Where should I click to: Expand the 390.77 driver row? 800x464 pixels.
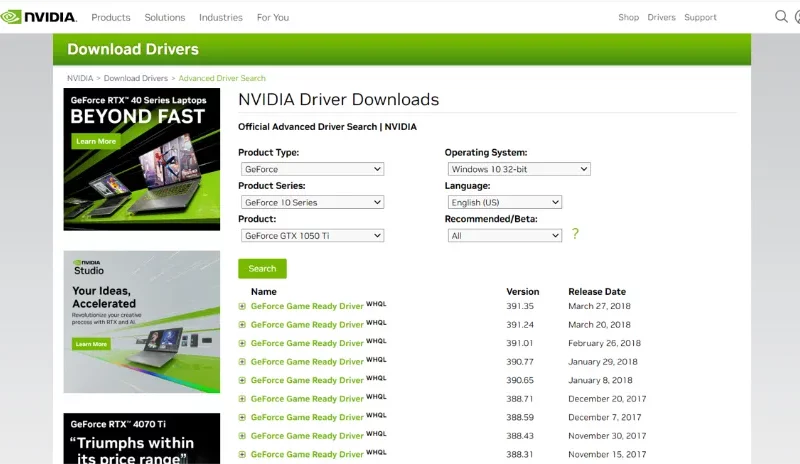(x=242, y=362)
